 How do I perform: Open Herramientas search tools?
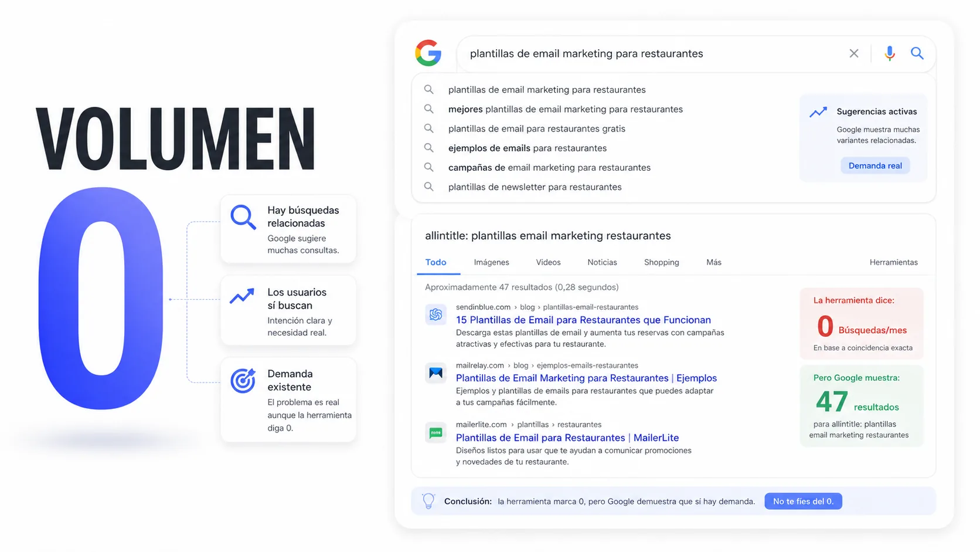(894, 262)
